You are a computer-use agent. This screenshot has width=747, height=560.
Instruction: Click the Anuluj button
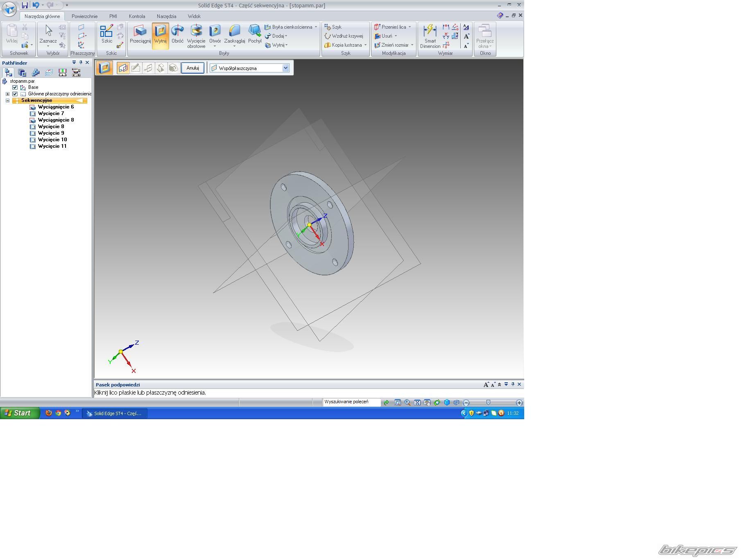pyautogui.click(x=192, y=68)
